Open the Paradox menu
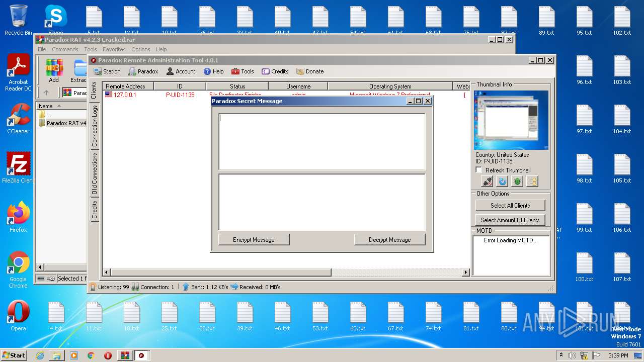The width and height of the screenshot is (644, 362). click(x=143, y=71)
